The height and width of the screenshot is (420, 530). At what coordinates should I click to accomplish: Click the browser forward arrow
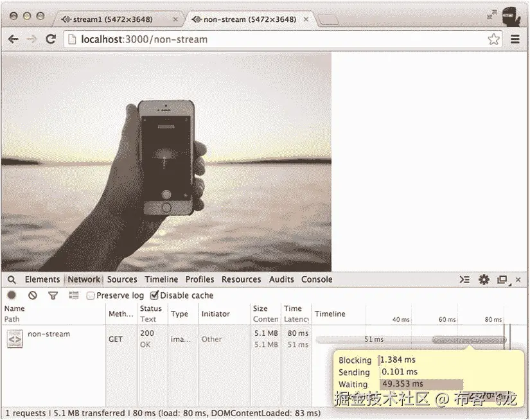click(x=31, y=39)
